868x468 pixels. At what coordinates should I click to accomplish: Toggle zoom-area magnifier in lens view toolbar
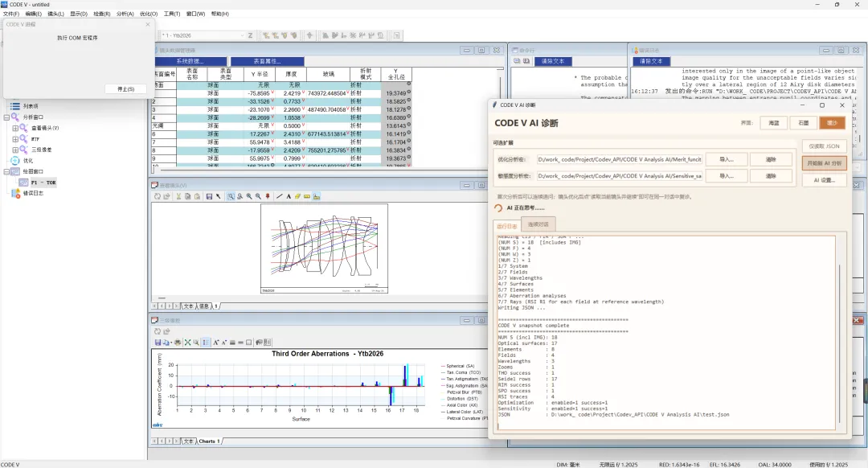coord(231,197)
